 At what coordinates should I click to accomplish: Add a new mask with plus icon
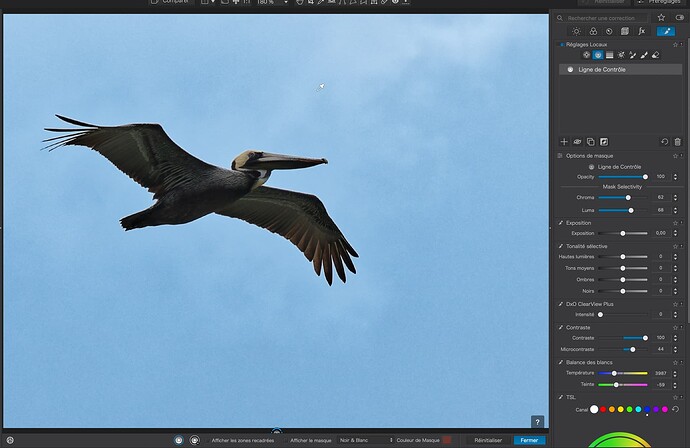(564, 142)
